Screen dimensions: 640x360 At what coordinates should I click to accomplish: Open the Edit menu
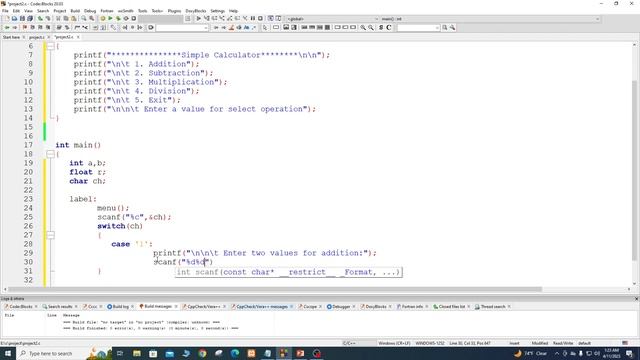pos(16,11)
